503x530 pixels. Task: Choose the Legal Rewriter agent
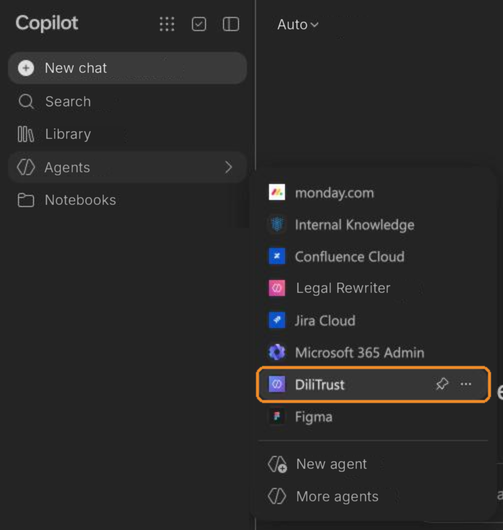[374, 288]
